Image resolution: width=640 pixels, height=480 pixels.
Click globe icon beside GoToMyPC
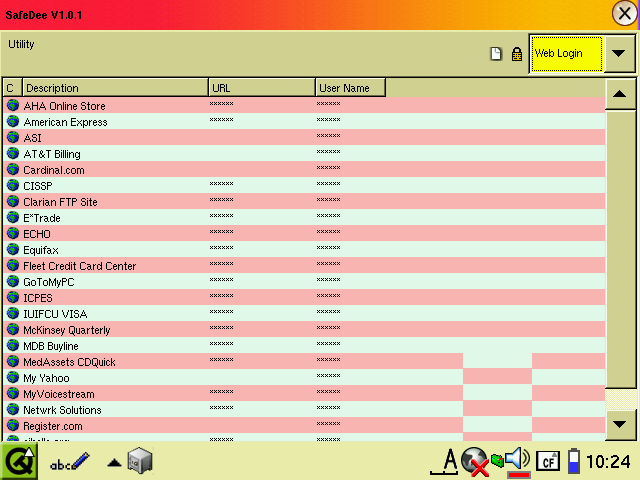point(13,281)
